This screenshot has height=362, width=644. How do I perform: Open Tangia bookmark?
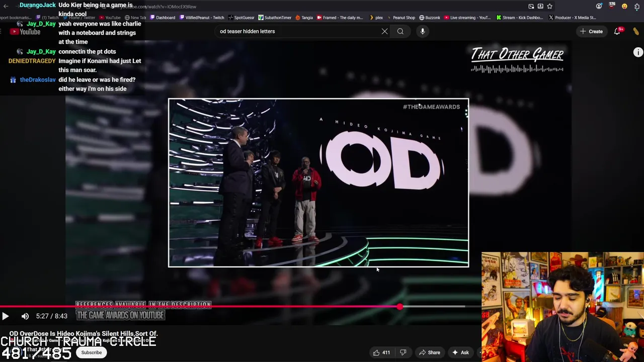pos(304,18)
